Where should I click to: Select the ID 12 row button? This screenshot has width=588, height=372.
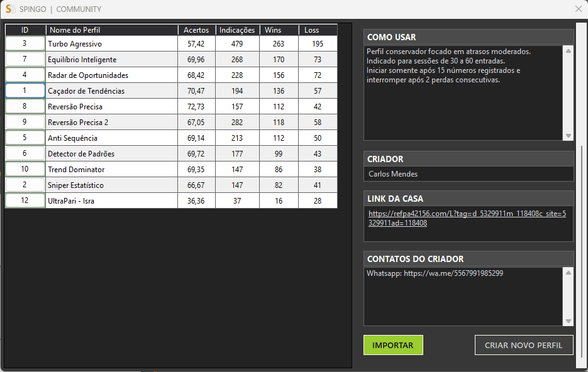(25, 200)
